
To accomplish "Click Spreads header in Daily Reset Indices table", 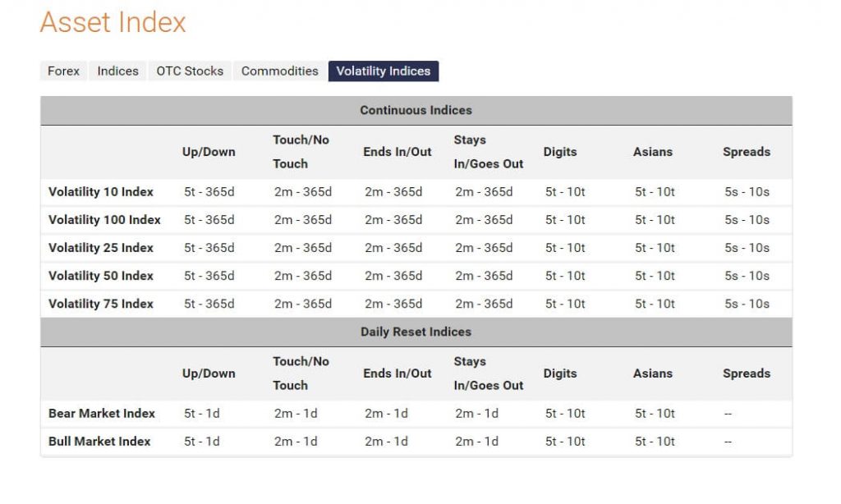I will coord(747,373).
